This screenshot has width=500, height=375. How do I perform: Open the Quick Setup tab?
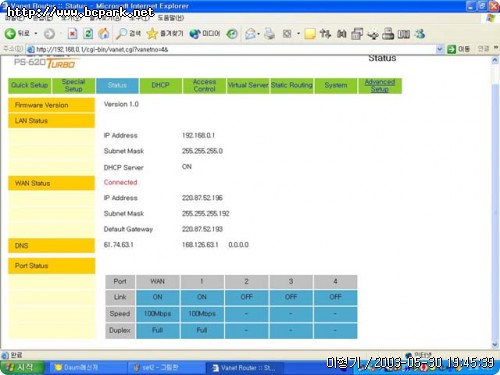(29, 85)
